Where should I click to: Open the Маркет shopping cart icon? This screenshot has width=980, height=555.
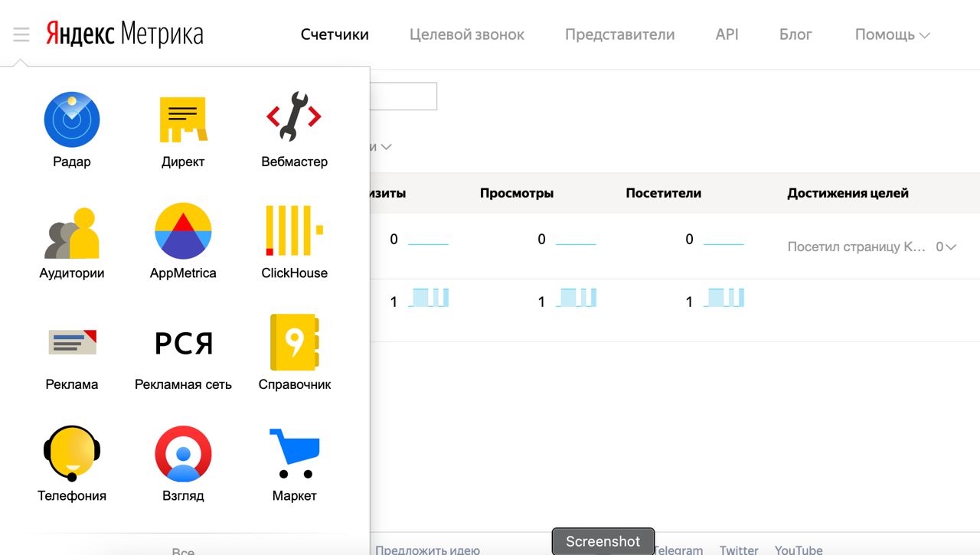pyautogui.click(x=294, y=453)
